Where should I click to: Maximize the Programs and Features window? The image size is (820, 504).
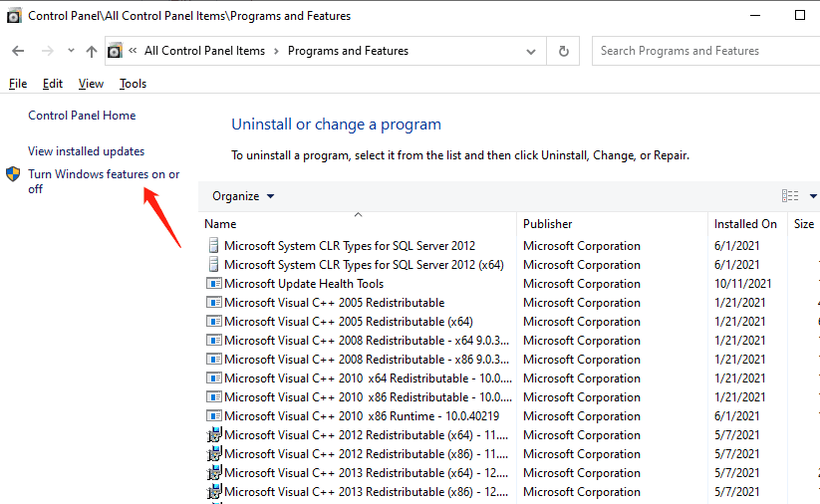click(x=800, y=15)
